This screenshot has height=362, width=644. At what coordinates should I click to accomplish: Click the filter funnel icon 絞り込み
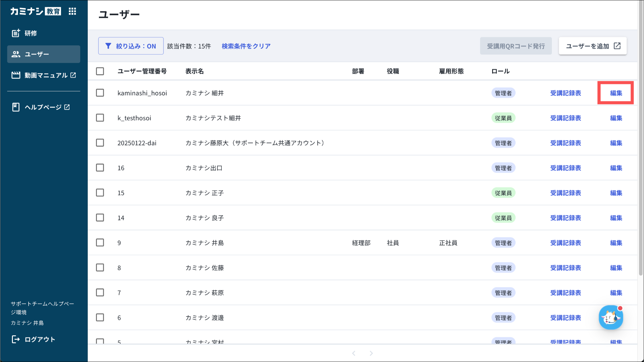108,46
